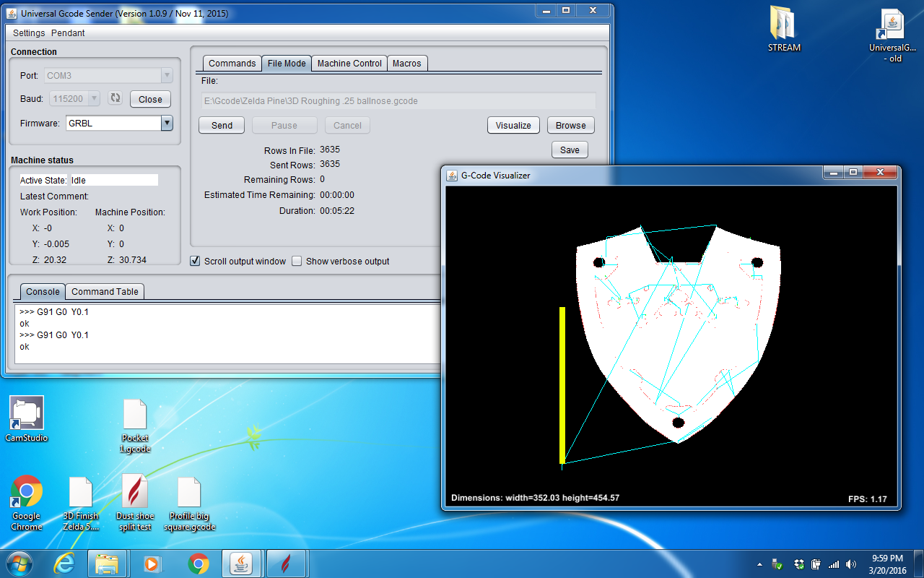Open Windows Media Player from the taskbar
Image resolution: width=924 pixels, height=578 pixels.
click(152, 564)
